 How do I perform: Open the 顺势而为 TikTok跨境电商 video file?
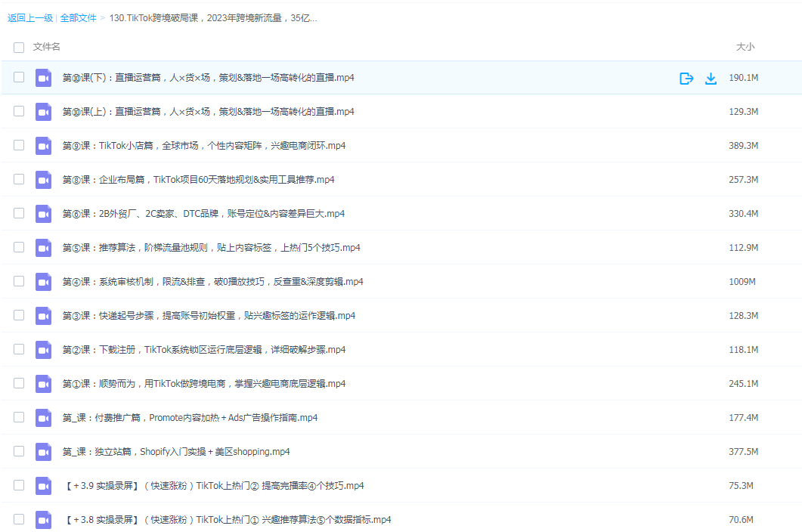pos(204,384)
